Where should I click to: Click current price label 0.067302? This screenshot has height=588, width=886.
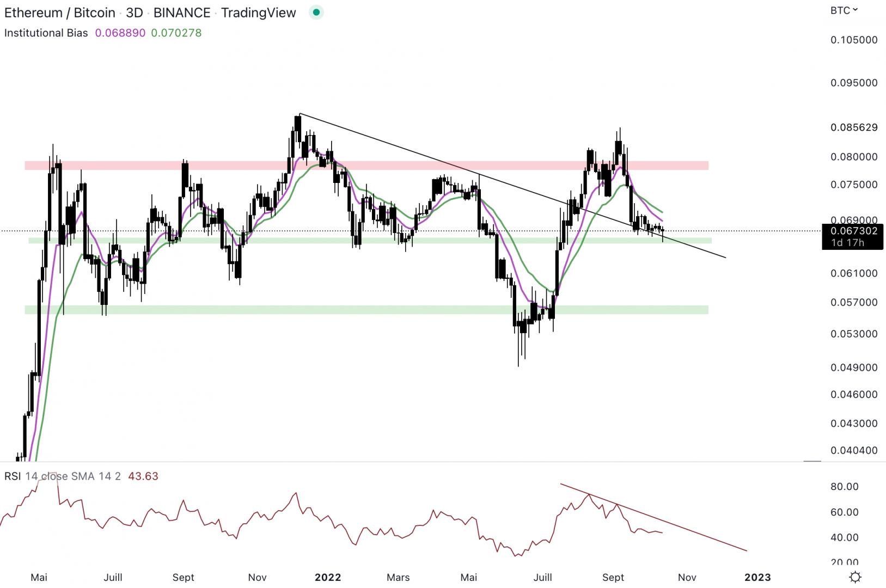(854, 231)
